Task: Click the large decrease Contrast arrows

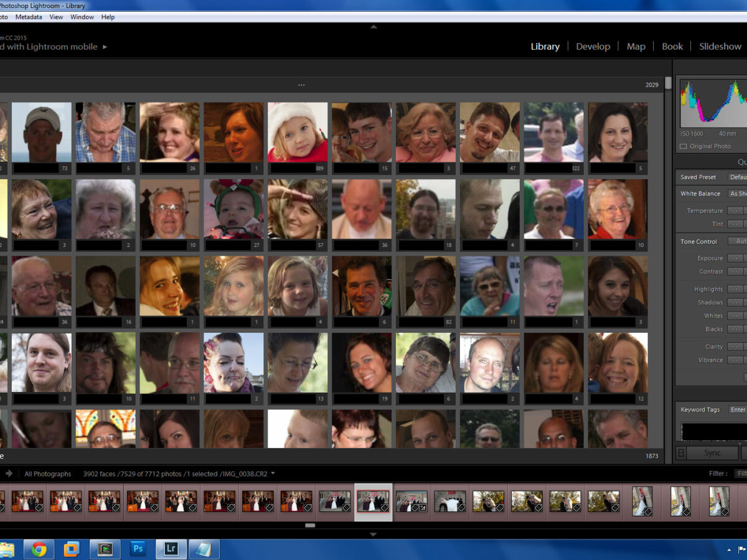Action: (735, 272)
